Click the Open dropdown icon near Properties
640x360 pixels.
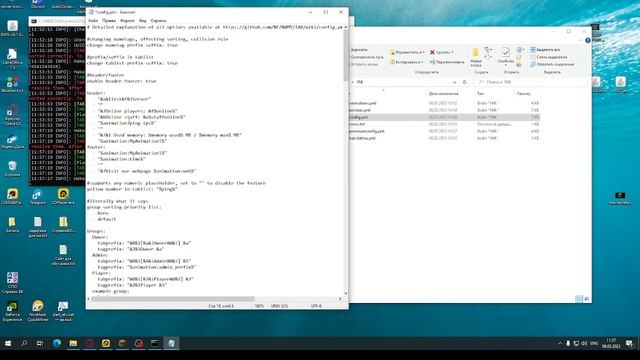(x=519, y=50)
